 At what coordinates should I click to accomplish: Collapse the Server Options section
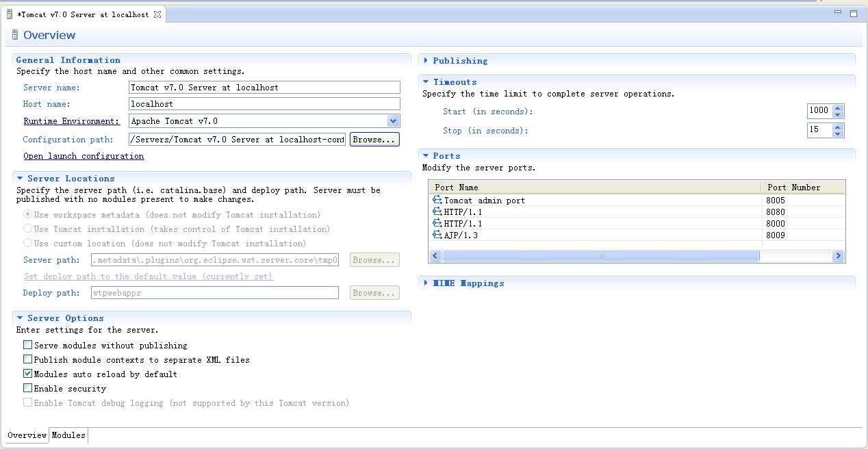click(x=20, y=318)
